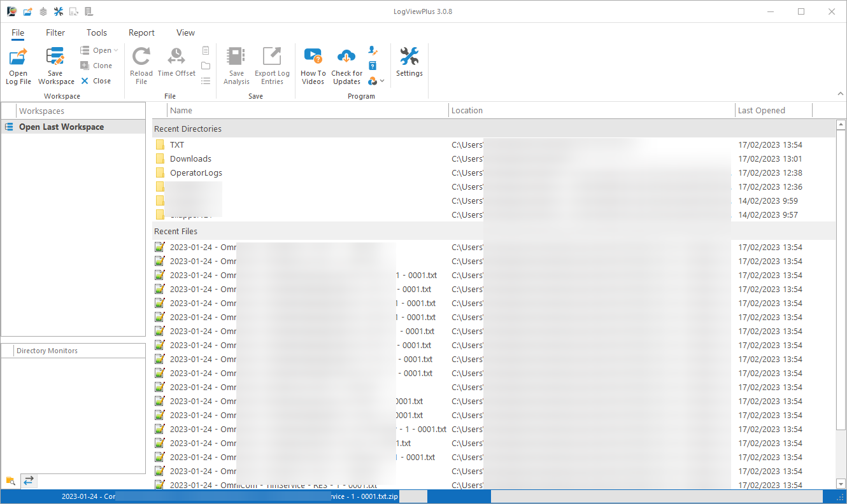
Task: Click the folder search icon at bottom left
Action: point(10,480)
